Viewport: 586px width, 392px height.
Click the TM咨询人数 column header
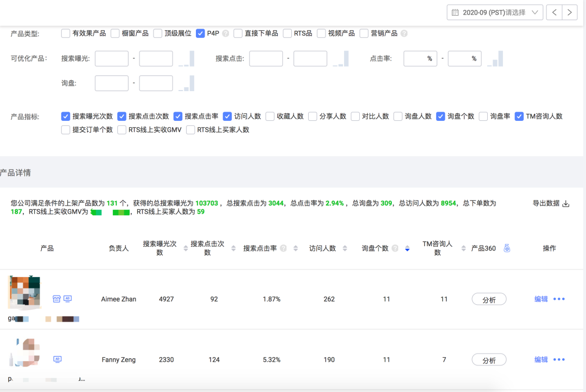click(437, 248)
